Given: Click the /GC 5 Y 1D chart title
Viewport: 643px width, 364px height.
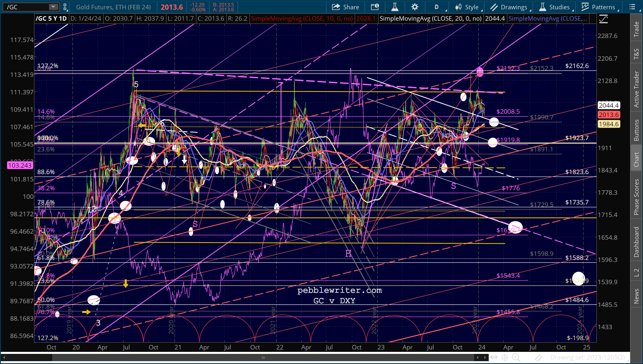Looking at the screenshot, I should pos(51,19).
